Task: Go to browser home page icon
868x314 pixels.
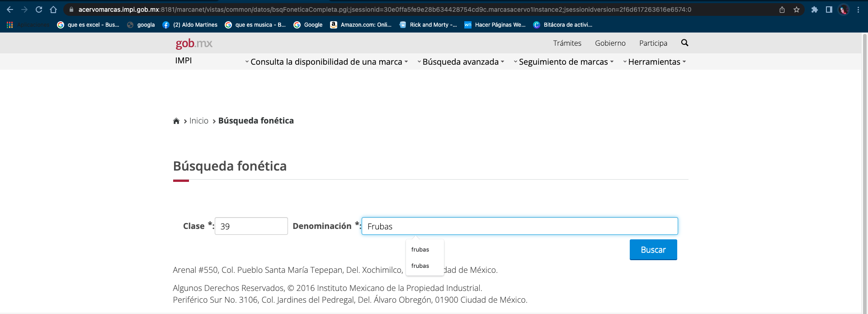Action: (53, 10)
